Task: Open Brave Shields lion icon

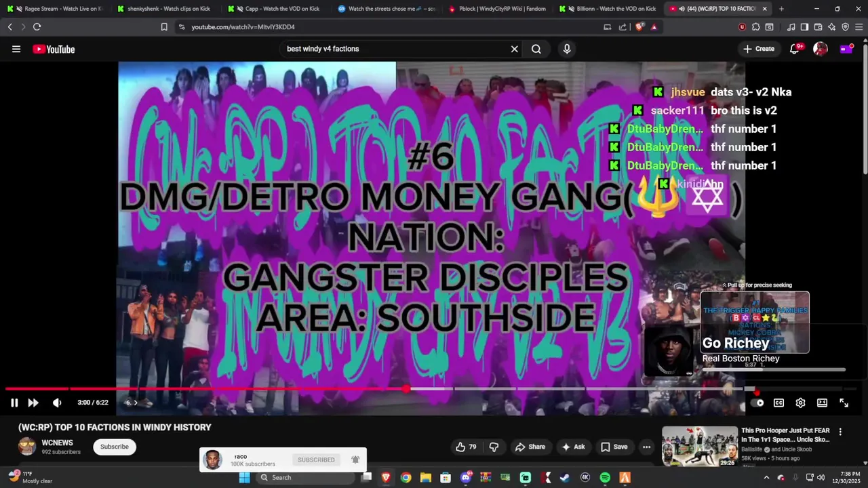Action: click(x=639, y=27)
